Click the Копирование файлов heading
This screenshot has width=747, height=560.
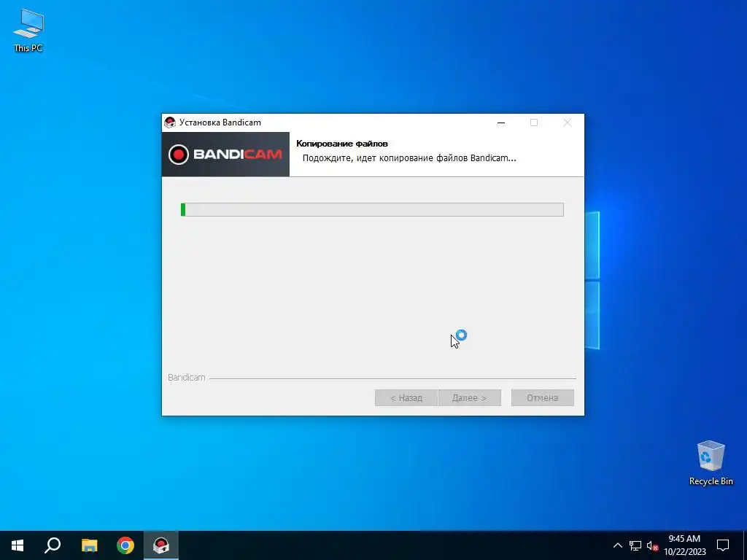click(341, 144)
